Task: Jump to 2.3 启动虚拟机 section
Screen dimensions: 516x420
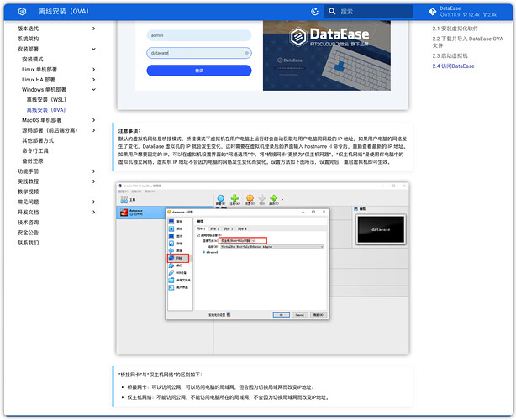Action: coord(450,56)
